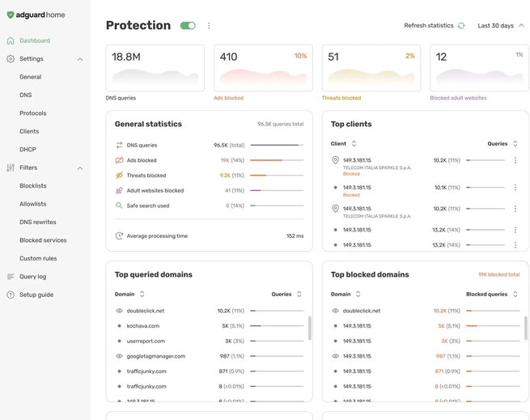The image size is (530, 420).
Task: Click userreport.com in Top queried domains
Action: [146, 342]
